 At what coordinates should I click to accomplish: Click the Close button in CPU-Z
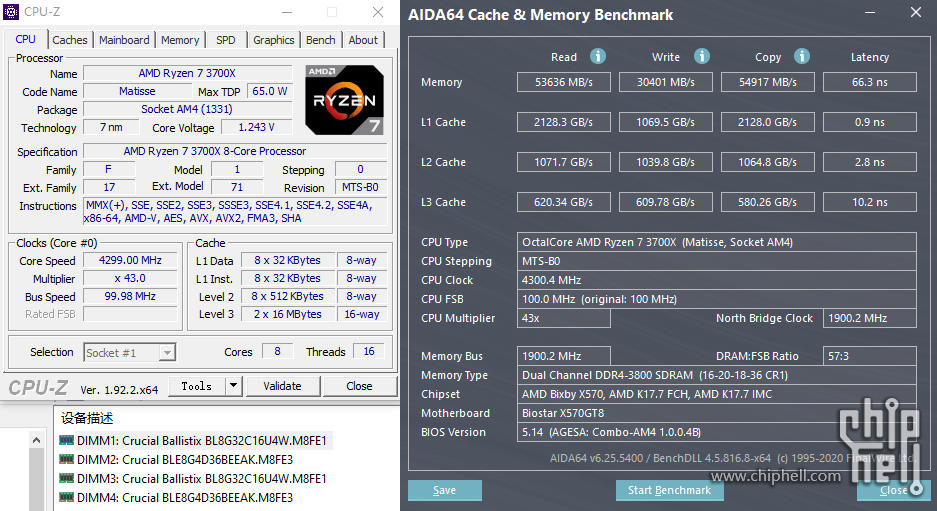pyautogui.click(x=360, y=386)
